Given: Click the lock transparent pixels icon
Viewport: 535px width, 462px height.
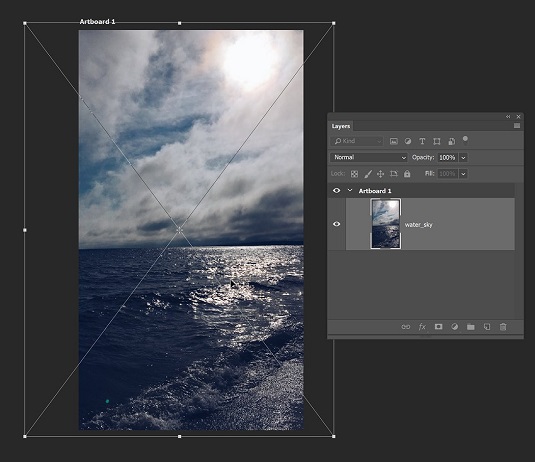Looking at the screenshot, I should coord(355,174).
